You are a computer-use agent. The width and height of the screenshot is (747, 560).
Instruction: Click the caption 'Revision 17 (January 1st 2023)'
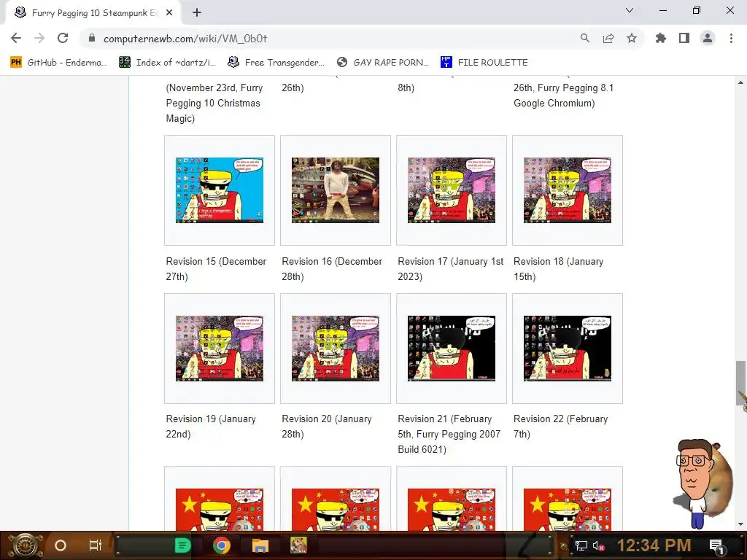pyautogui.click(x=450, y=268)
